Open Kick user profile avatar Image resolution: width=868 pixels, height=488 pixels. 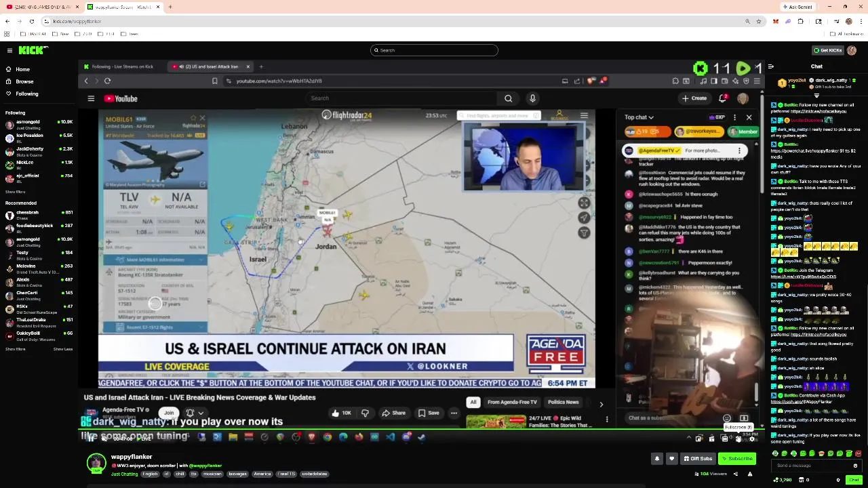[852, 50]
